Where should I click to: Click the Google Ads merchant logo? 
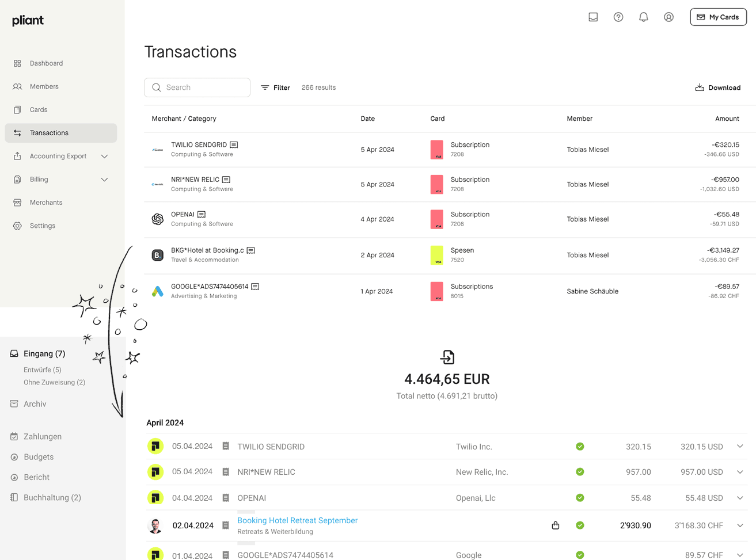click(x=157, y=291)
